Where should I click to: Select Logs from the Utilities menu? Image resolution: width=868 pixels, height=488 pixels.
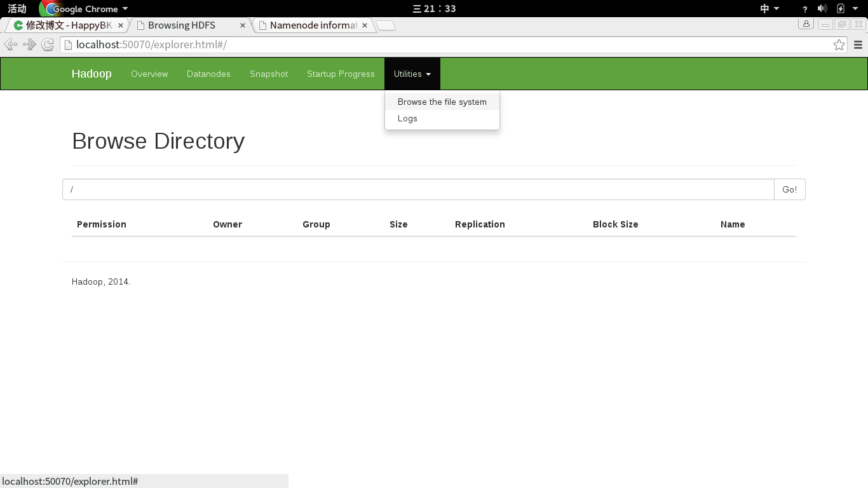click(442, 118)
